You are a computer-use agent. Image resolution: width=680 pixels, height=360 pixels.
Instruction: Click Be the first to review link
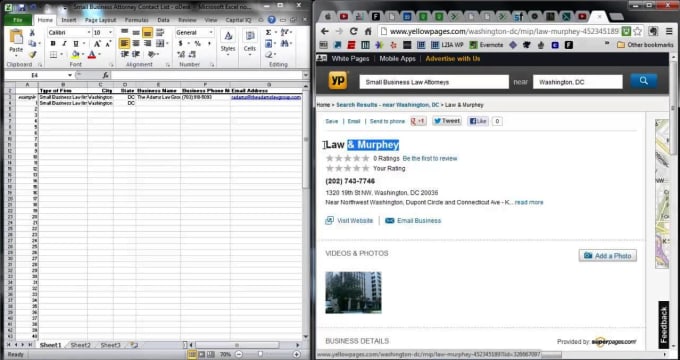[x=430, y=159]
